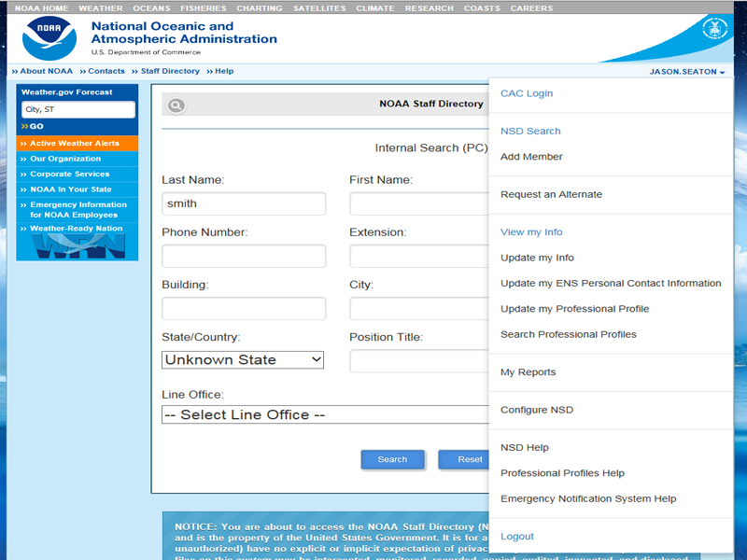747x560 pixels.
Task: Click GO under Weather.gov Forecast
Action: click(x=33, y=126)
